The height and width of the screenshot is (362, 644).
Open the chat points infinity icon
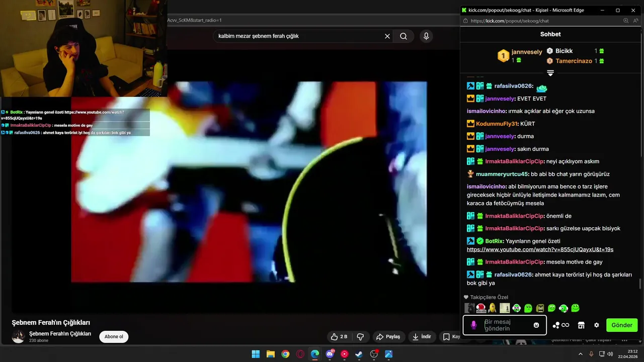tap(560, 325)
